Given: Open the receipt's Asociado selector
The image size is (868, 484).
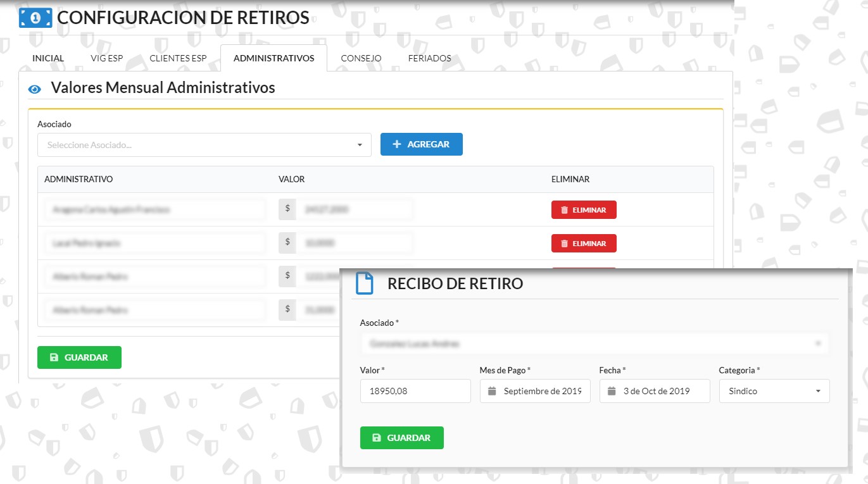Looking at the screenshot, I should click(582, 344).
